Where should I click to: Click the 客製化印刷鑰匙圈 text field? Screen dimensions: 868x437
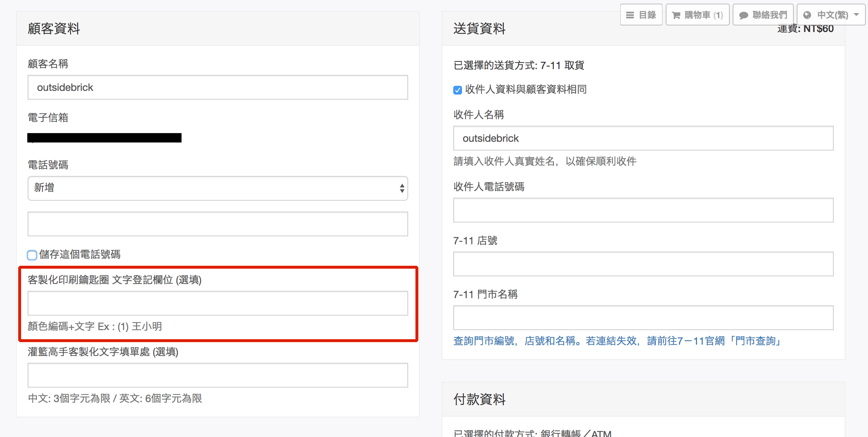[x=218, y=303]
